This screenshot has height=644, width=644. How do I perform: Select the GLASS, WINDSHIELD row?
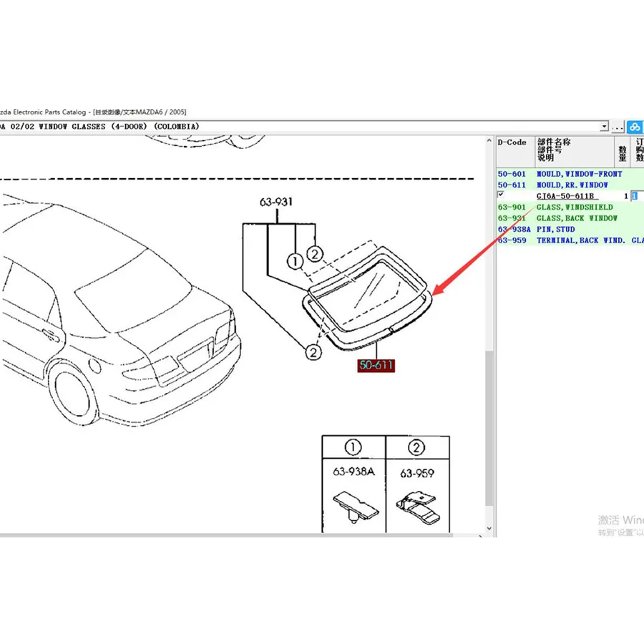570,208
